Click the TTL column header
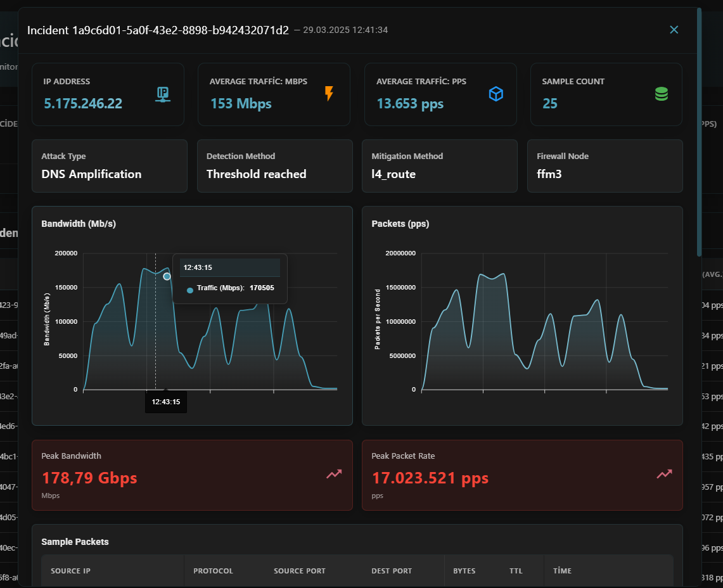723x588 pixels. [516, 571]
